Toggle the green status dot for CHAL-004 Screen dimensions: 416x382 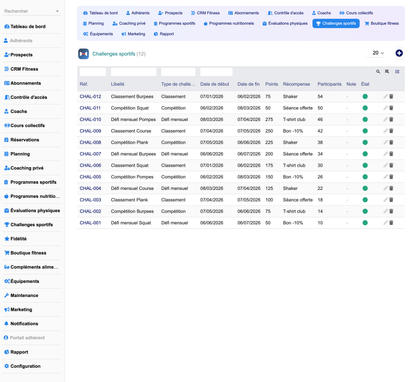365,188
